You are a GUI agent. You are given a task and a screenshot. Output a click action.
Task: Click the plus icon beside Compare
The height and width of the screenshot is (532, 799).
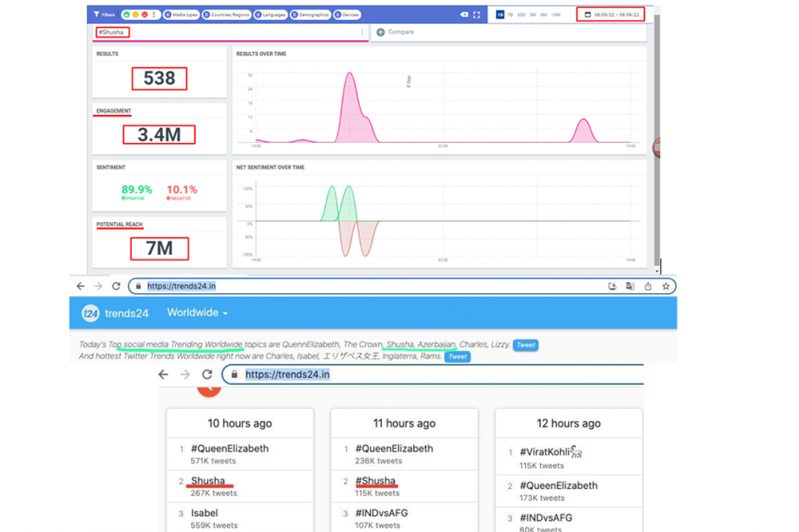(x=380, y=32)
